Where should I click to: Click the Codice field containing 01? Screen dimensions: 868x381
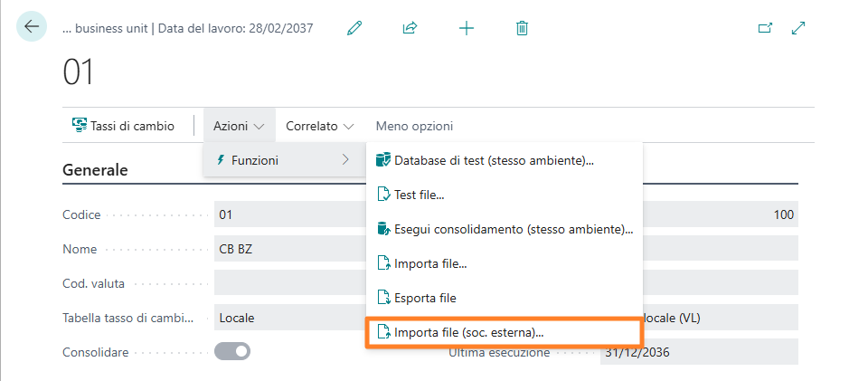coord(289,214)
